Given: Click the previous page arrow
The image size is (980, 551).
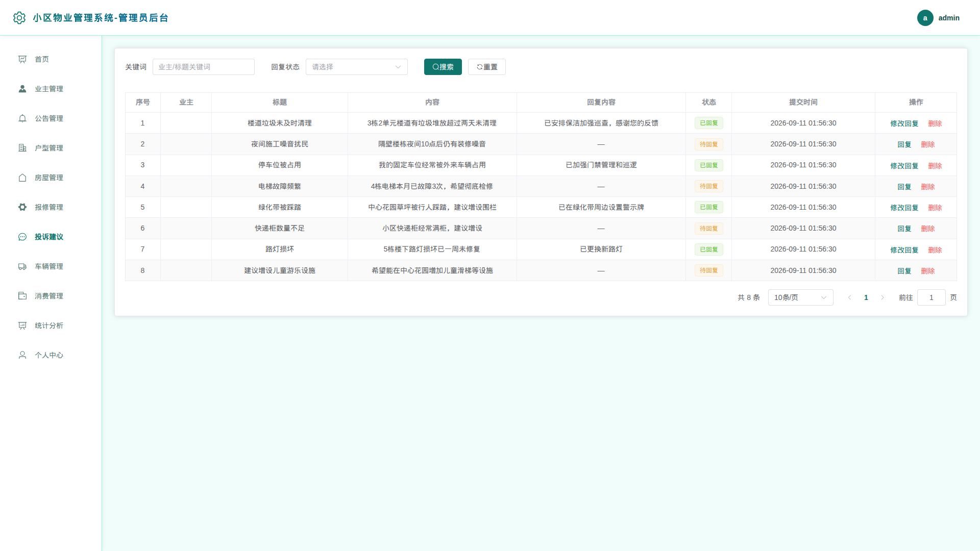Looking at the screenshot, I should [x=849, y=297].
